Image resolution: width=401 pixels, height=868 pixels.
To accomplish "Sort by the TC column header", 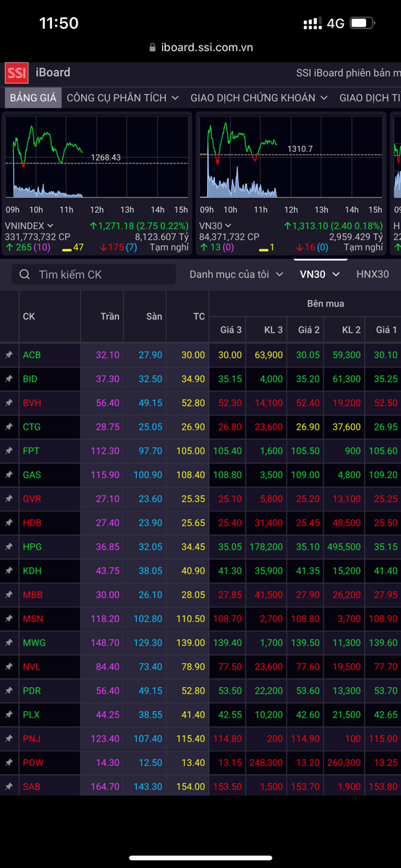I will pyautogui.click(x=199, y=316).
